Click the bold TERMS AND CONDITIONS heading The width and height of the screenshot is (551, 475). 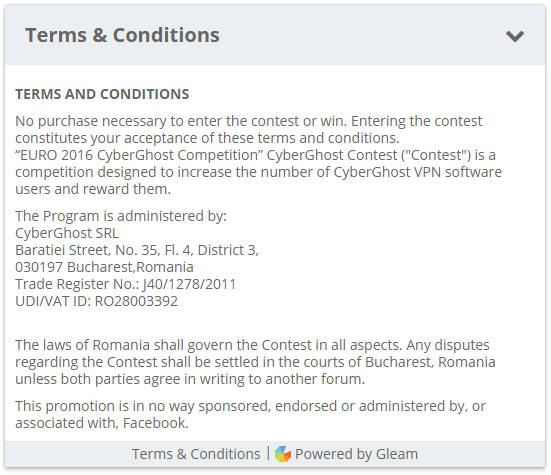pyautogui.click(x=102, y=94)
